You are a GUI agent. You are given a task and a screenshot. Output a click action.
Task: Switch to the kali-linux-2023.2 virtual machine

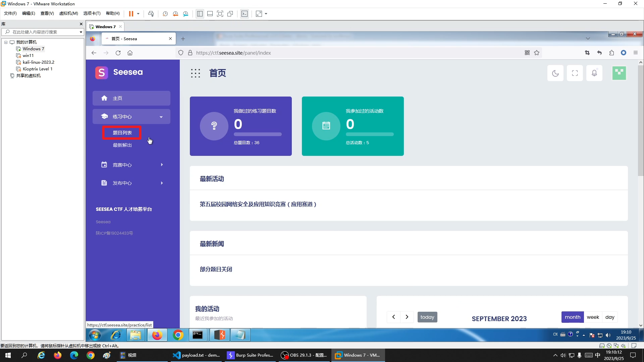point(38,62)
